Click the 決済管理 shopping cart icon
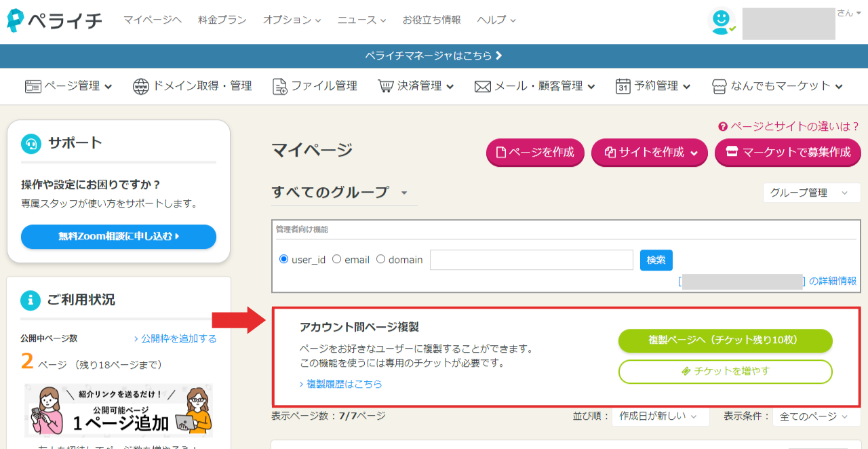868x449 pixels. (386, 86)
